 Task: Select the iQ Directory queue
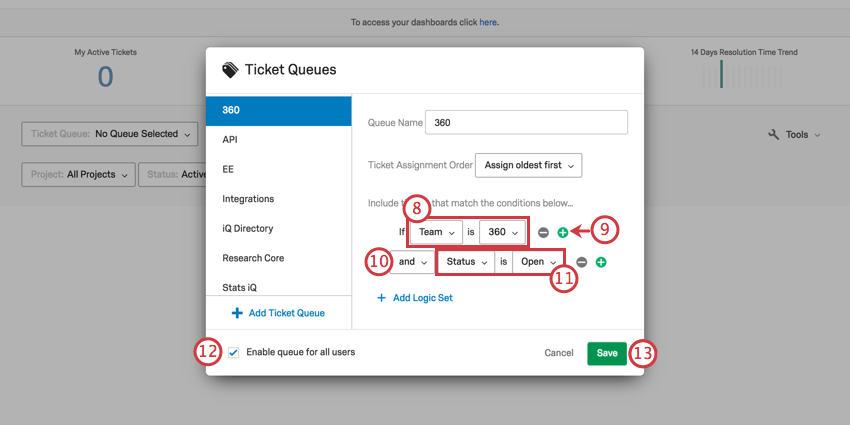(247, 228)
